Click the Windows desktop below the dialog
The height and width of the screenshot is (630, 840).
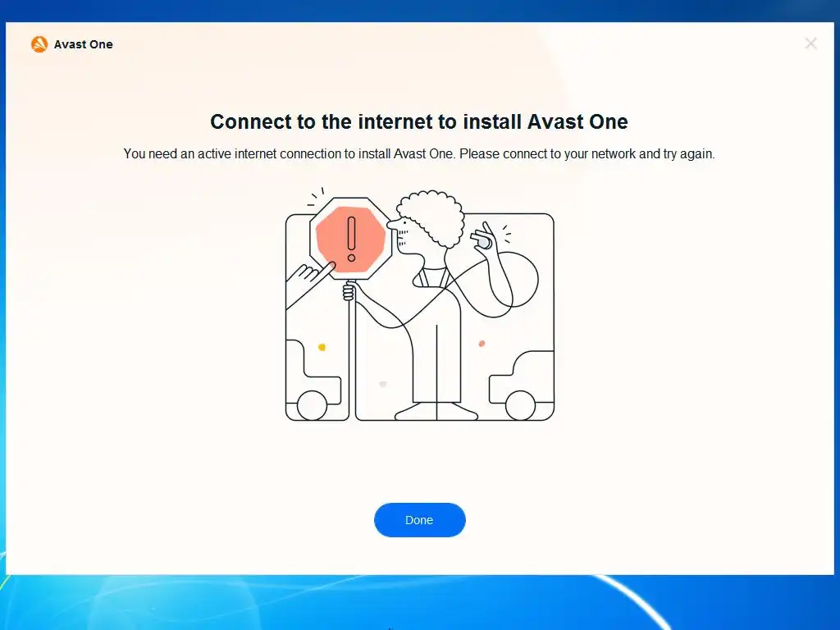tap(420, 603)
